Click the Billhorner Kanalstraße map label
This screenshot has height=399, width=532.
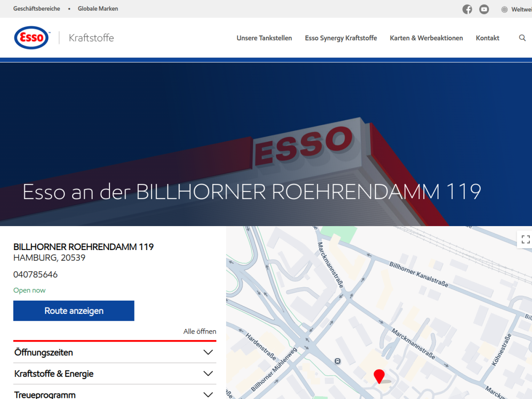(x=419, y=274)
